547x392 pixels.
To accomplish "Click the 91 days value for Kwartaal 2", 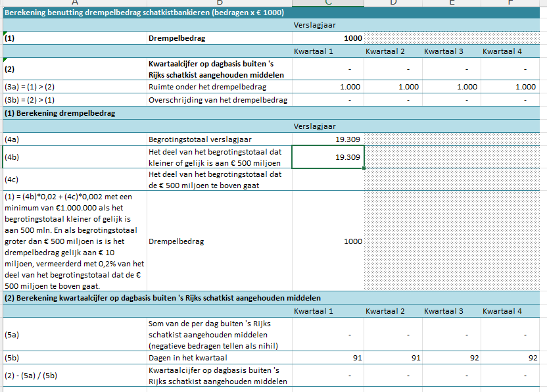I will pyautogui.click(x=393, y=358).
